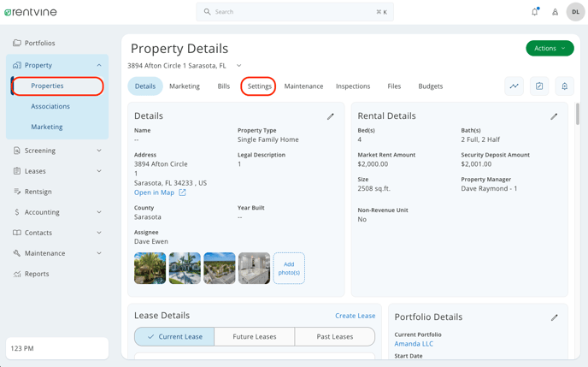The image size is (588, 367).
Task: Click the '2508 sq.ft.' size value
Action: [x=373, y=189]
